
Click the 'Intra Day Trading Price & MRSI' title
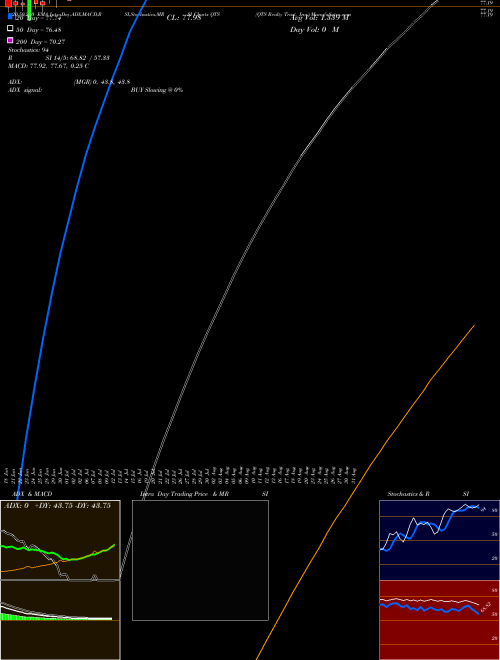point(204,494)
